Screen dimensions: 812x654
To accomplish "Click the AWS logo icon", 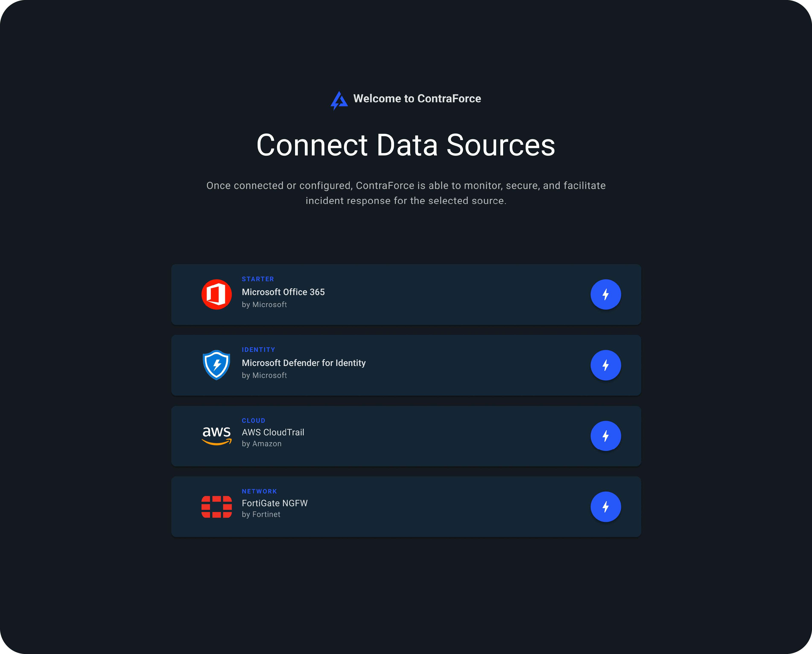I will click(x=217, y=436).
